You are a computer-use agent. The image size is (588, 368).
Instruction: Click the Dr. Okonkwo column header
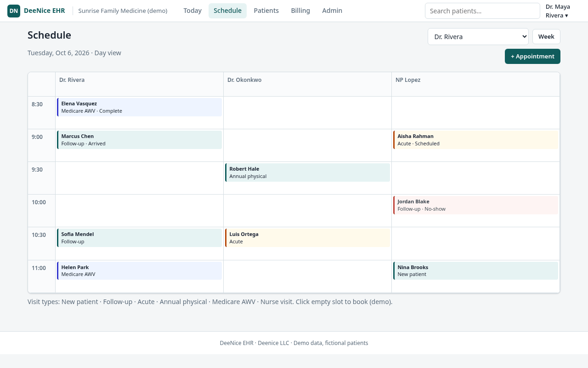[307, 84]
